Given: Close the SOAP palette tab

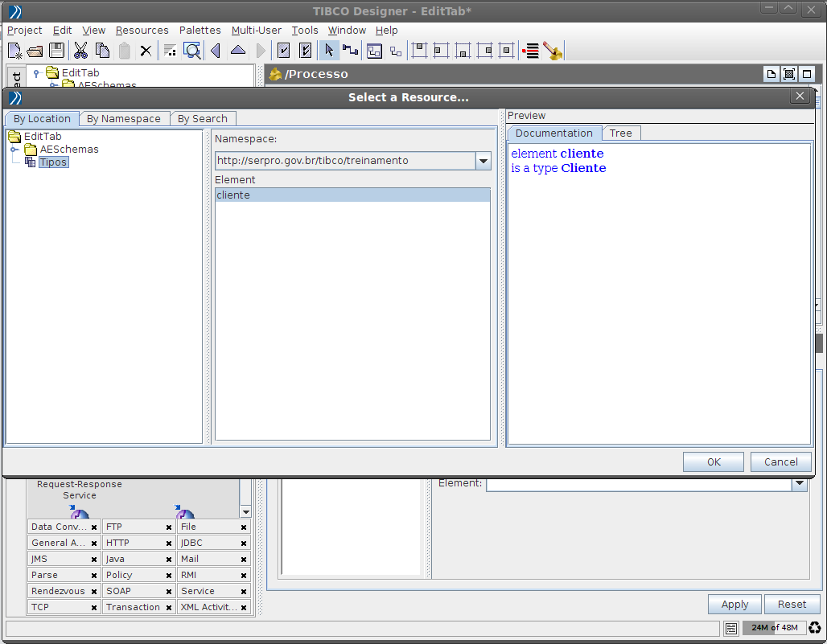Looking at the screenshot, I should tap(169, 592).
